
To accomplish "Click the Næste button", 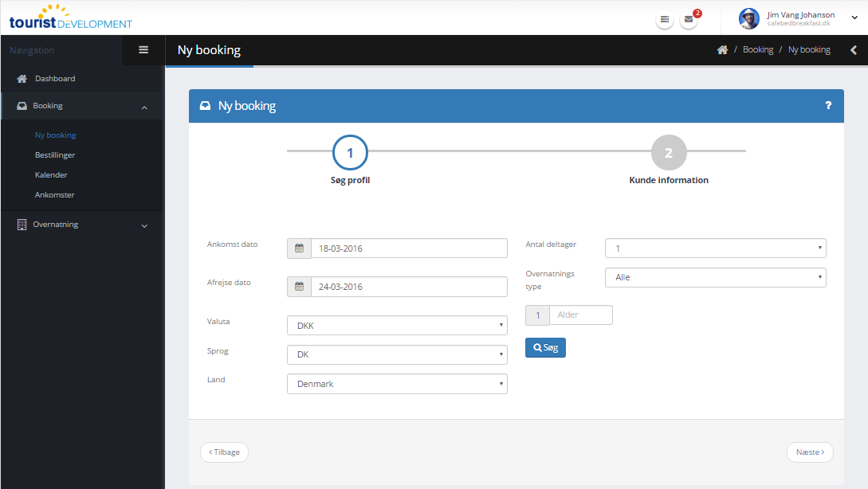I will 809,452.
